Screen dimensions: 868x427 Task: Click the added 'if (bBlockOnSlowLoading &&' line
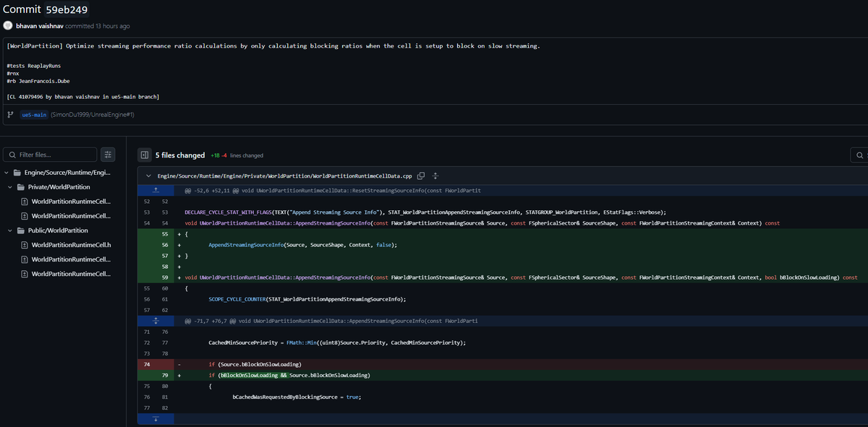click(289, 375)
